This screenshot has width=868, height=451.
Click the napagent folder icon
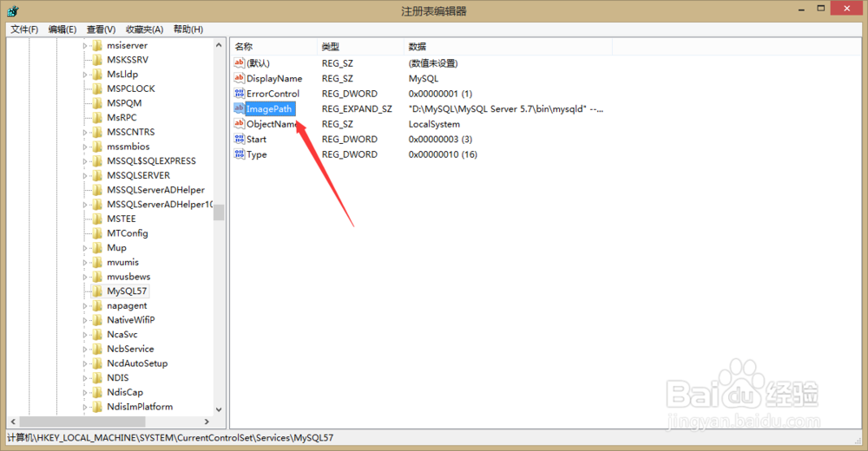97,305
